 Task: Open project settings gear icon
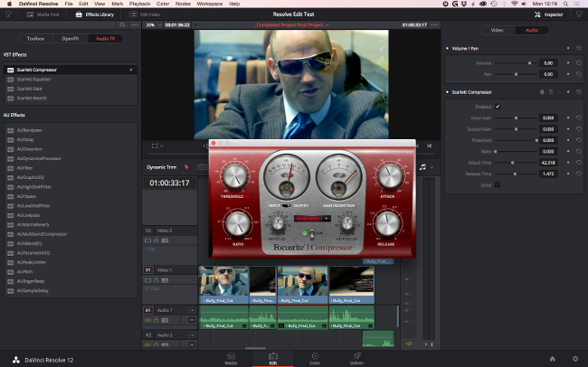(575, 359)
